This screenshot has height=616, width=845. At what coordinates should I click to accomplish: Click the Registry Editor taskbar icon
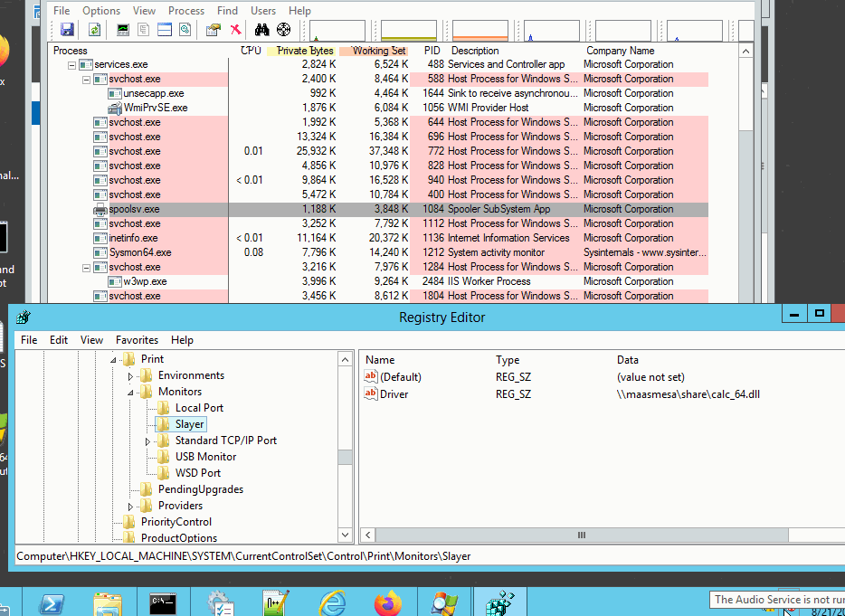tap(499, 603)
